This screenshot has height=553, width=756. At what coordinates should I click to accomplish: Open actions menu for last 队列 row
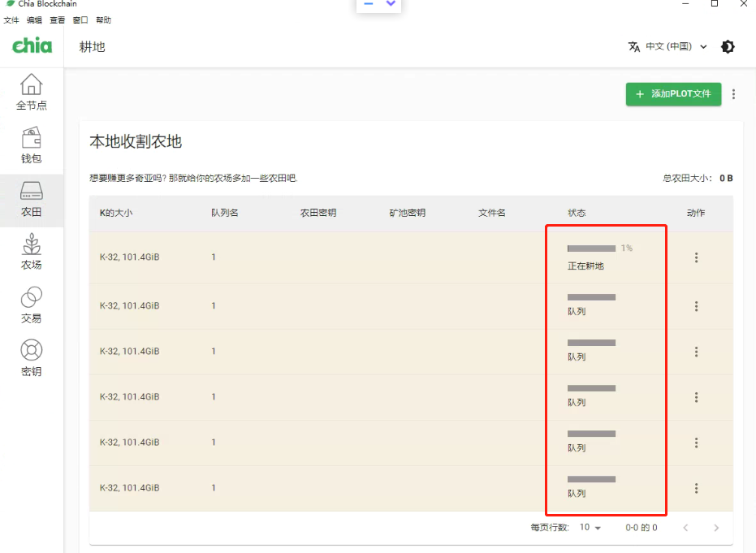tap(696, 488)
